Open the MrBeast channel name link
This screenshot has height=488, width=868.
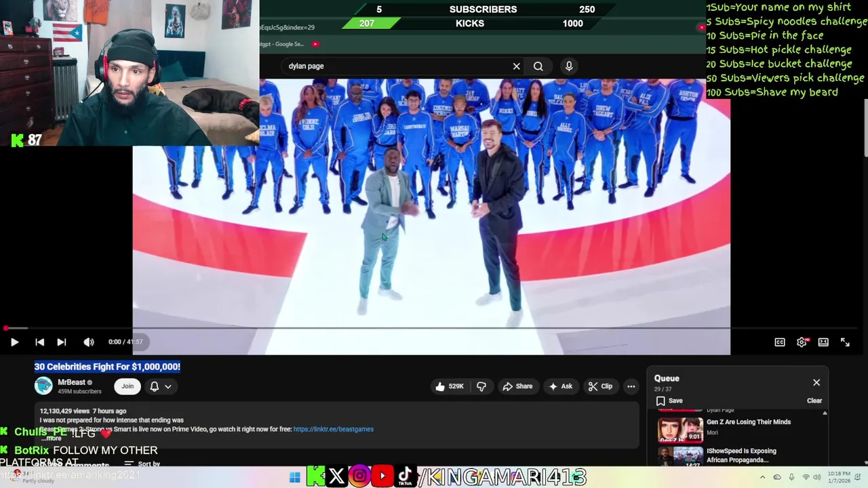pos(71,382)
